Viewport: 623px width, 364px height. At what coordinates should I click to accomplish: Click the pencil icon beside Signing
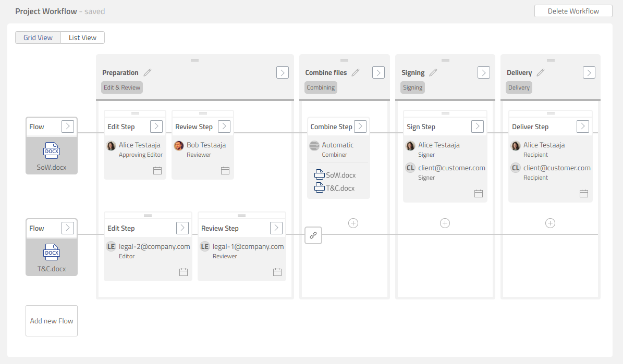coord(433,73)
